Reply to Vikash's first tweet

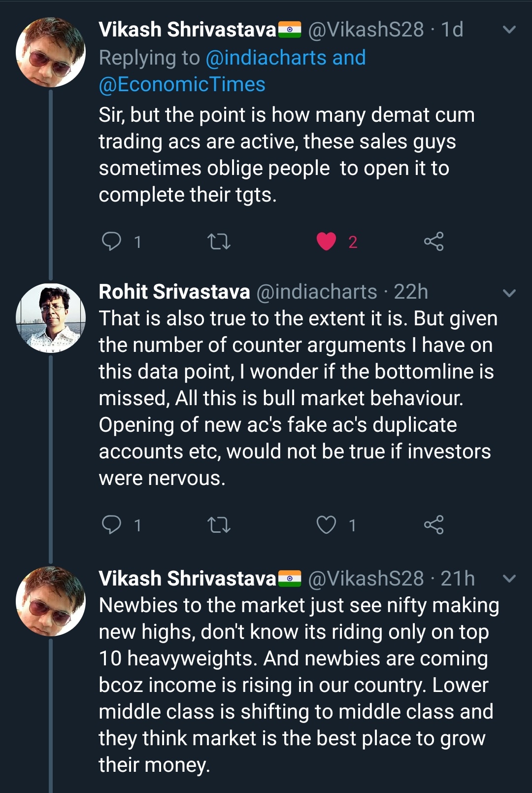[x=111, y=241]
